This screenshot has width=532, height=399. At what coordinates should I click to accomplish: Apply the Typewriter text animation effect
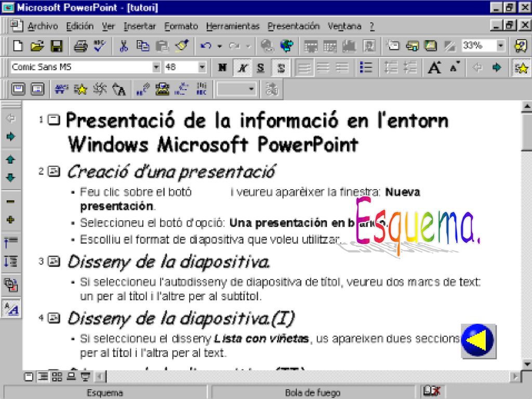pos(162,89)
